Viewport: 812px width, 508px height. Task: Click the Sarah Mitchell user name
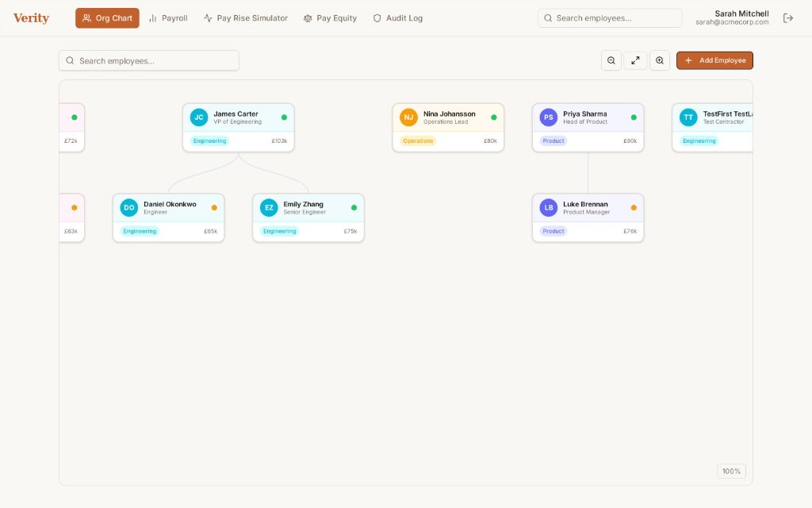tap(741, 13)
